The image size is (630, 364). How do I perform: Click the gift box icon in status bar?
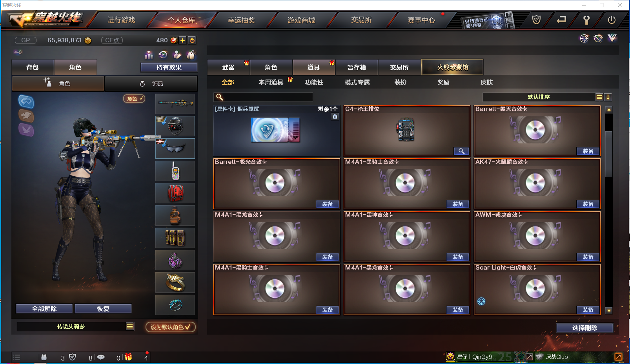point(128,357)
